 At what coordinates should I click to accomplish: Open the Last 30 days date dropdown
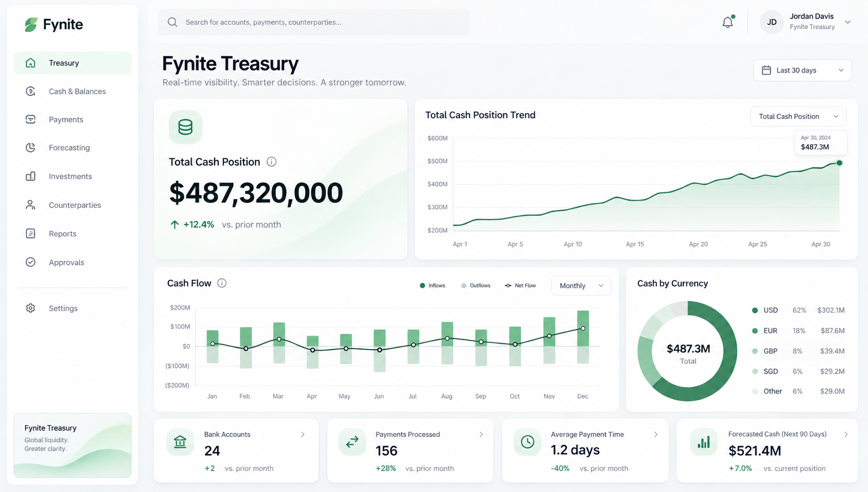tap(802, 70)
